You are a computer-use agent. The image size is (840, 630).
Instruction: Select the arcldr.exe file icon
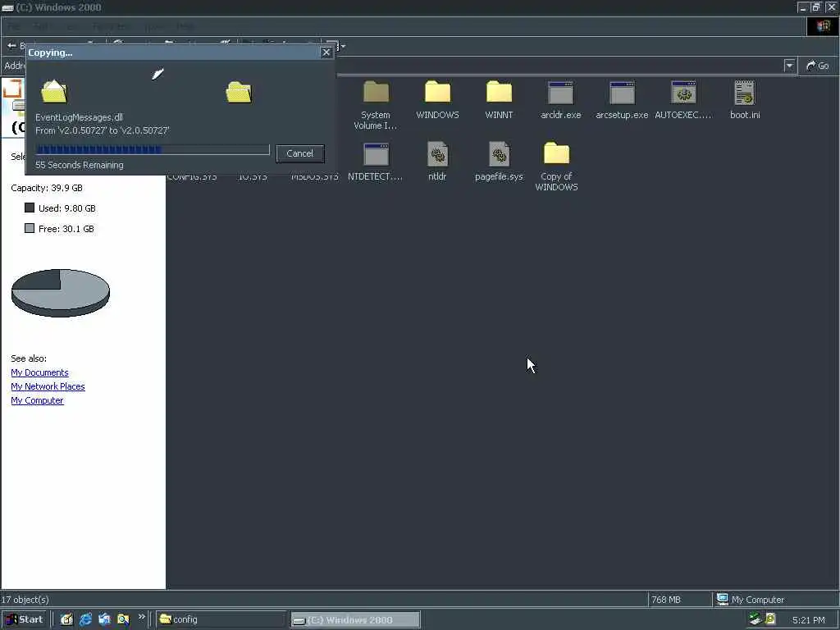[x=561, y=92]
